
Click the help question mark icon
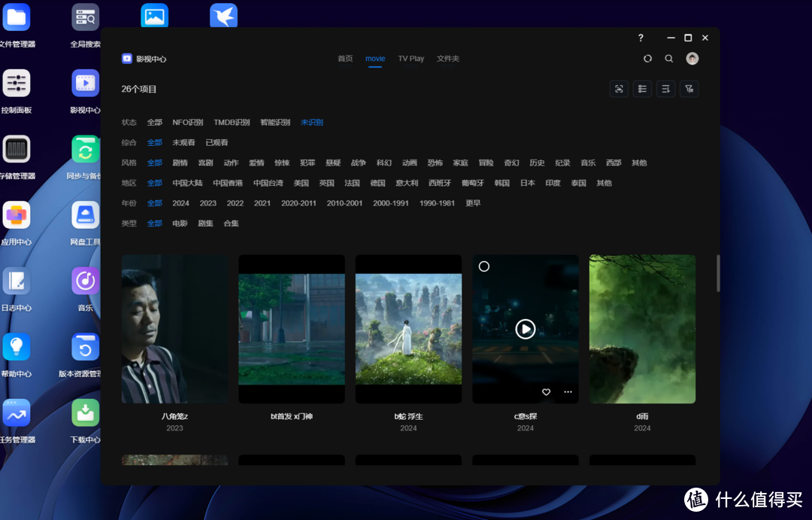[641, 38]
